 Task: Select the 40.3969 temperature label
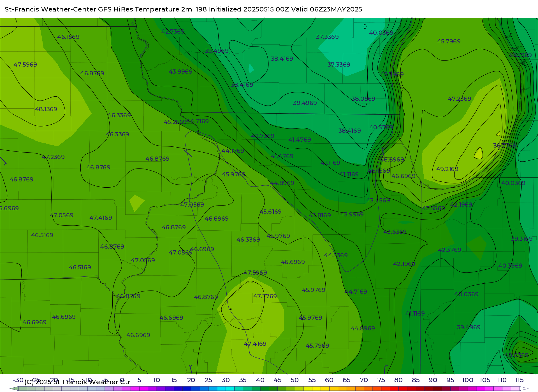point(510,266)
